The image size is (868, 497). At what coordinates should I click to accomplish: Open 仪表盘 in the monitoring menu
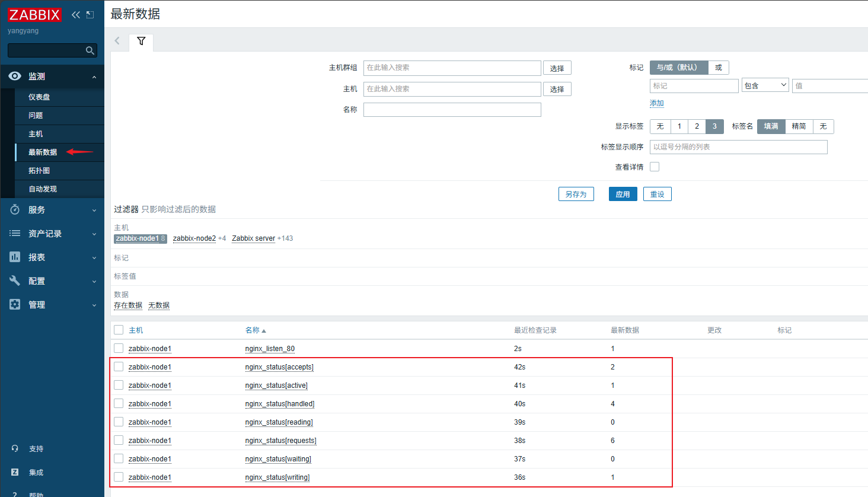tap(39, 97)
